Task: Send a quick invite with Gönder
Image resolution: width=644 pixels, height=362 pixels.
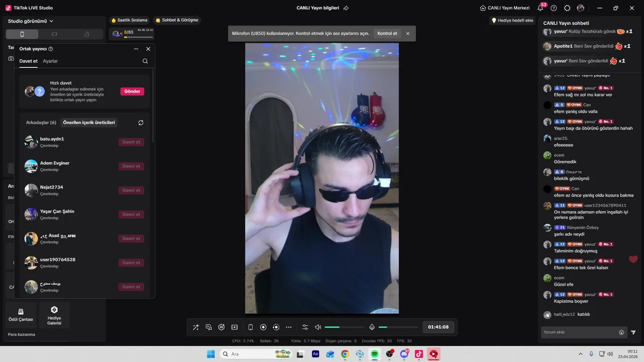Action: (132, 92)
